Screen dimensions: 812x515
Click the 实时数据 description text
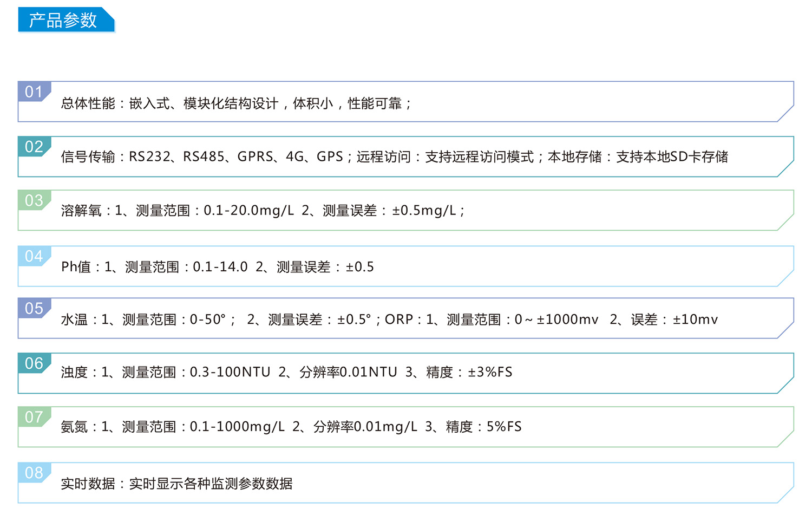coord(176,483)
